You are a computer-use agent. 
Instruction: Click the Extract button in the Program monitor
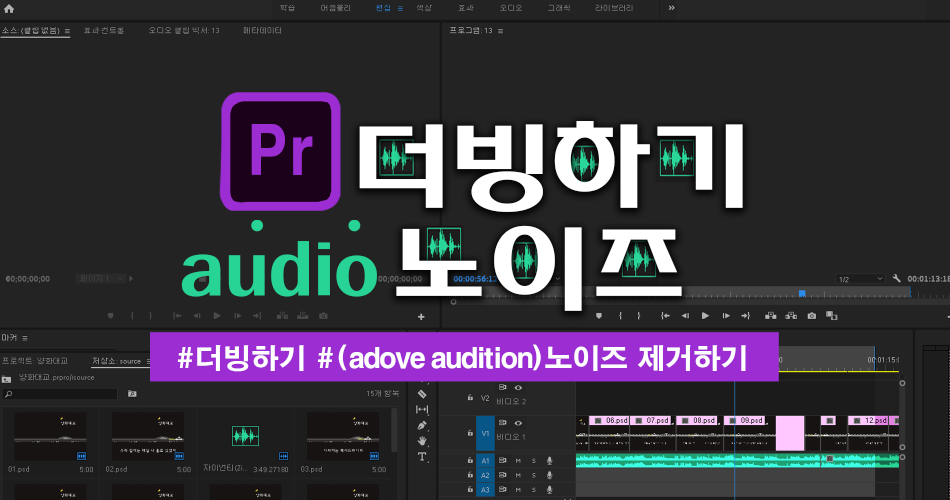791,316
